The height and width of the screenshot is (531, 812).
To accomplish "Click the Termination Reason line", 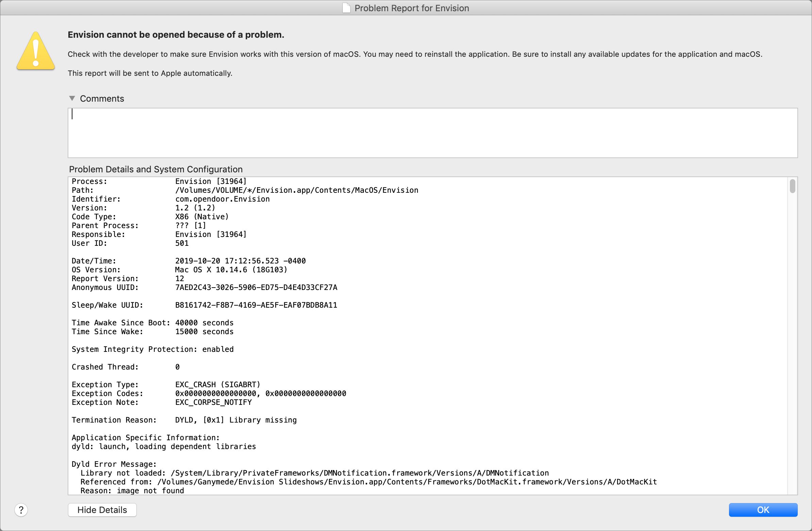I will coord(184,420).
